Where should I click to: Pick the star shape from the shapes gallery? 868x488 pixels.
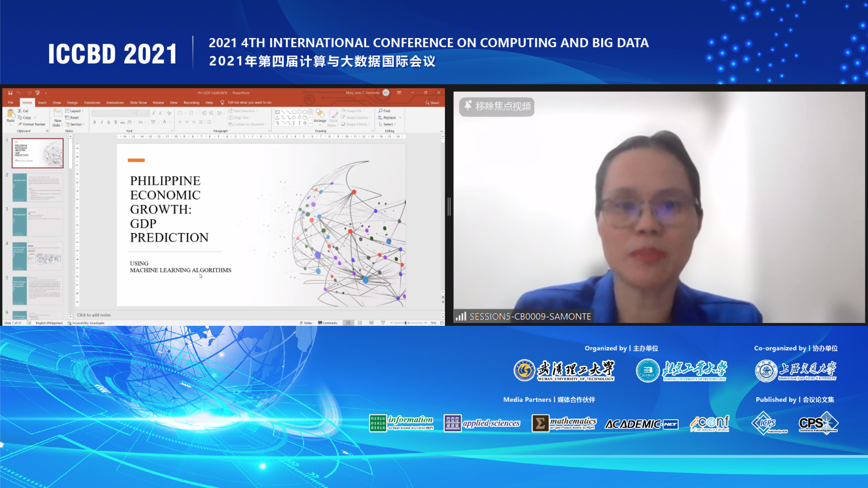pyautogui.click(x=305, y=123)
